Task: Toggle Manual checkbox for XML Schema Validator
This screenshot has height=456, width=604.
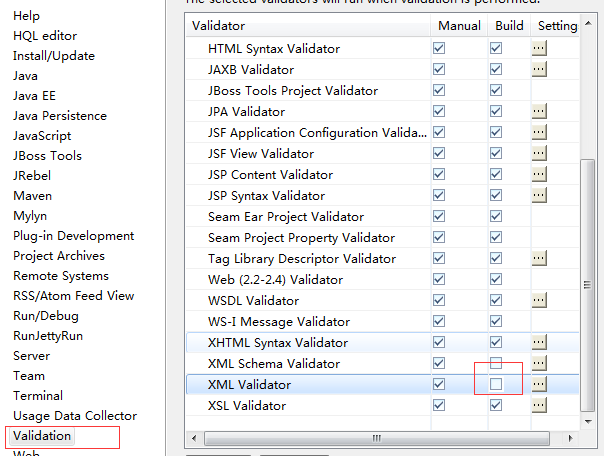Action: (439, 363)
